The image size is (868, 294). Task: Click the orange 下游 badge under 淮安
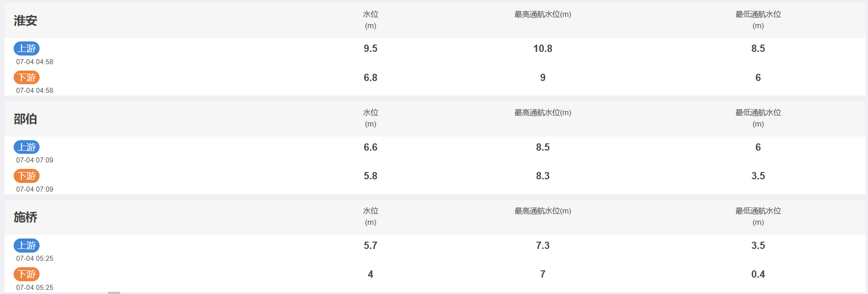point(26,77)
